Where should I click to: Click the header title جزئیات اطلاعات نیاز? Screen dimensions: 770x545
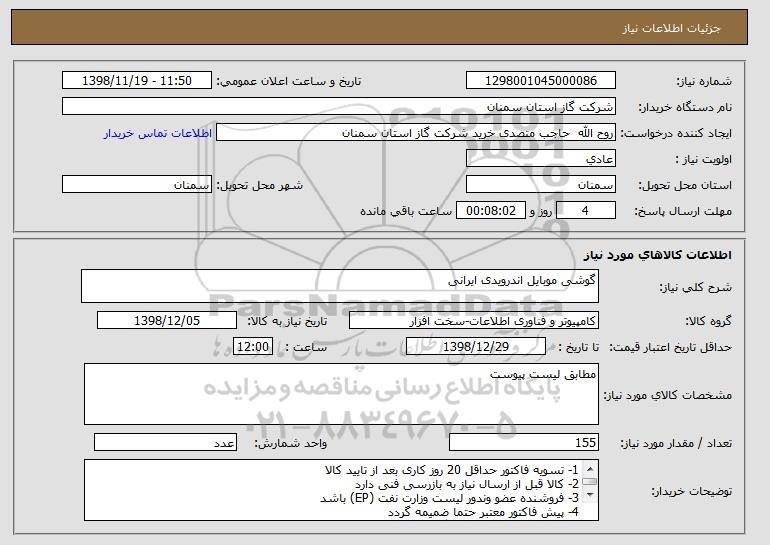(x=671, y=28)
